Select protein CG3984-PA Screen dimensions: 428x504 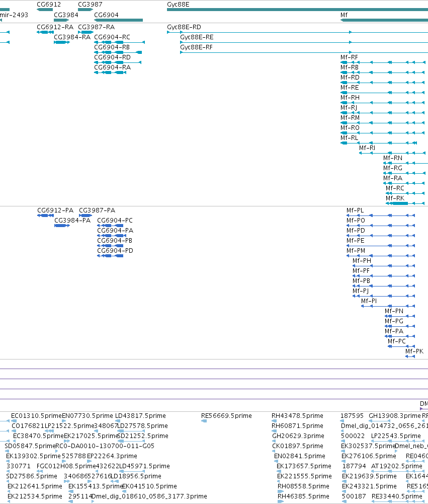(x=72, y=221)
